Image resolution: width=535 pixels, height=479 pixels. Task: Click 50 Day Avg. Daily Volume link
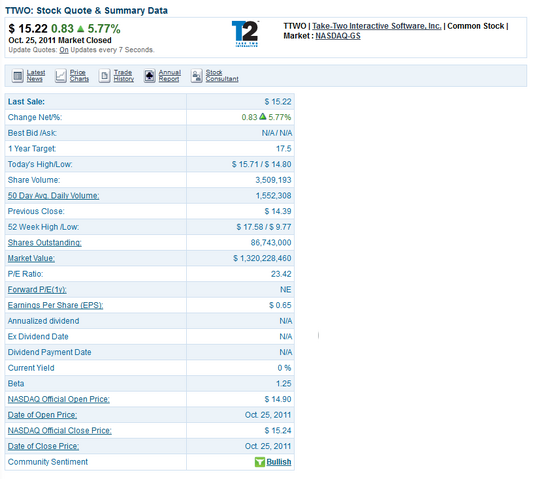click(54, 196)
